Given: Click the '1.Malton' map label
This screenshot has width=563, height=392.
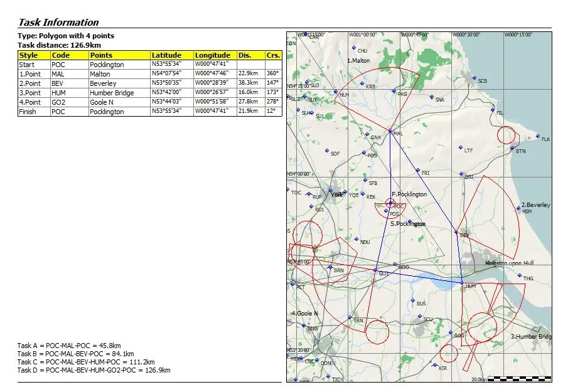Looking at the screenshot, I should tap(358, 61).
